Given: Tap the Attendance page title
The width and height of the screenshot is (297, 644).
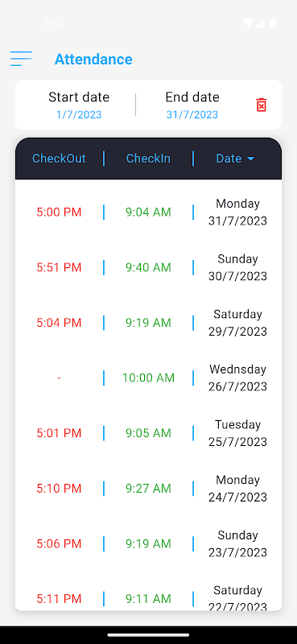Looking at the screenshot, I should click(x=93, y=59).
